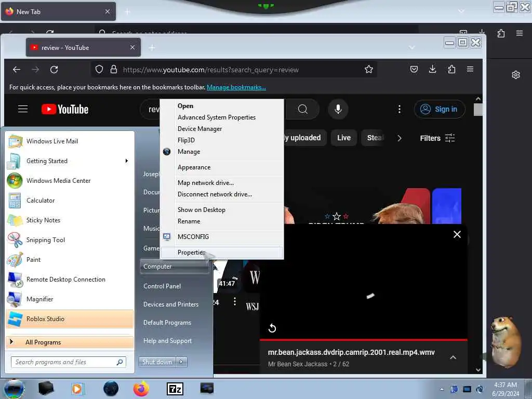The image size is (532, 399).
Task: Open Downloads panel in front window
Action: pyautogui.click(x=433, y=69)
